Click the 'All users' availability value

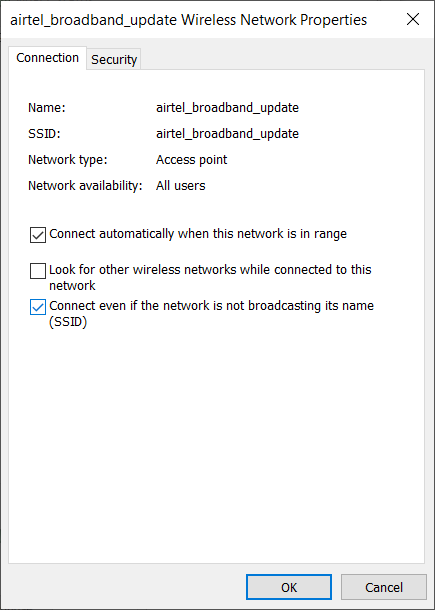coord(181,186)
